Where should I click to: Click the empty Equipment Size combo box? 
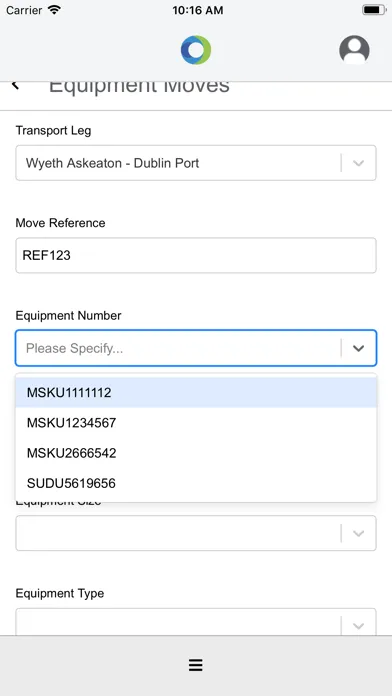click(x=196, y=533)
